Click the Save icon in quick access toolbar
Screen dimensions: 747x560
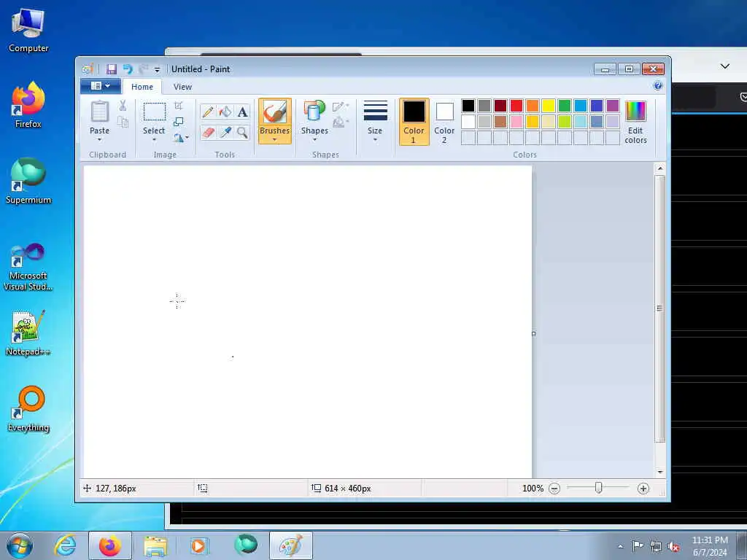click(x=112, y=69)
